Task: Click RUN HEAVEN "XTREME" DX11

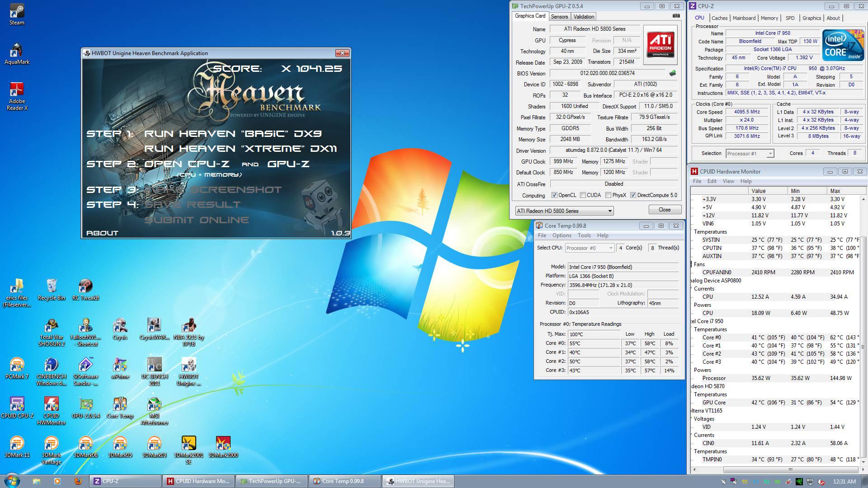Action: tap(241, 149)
